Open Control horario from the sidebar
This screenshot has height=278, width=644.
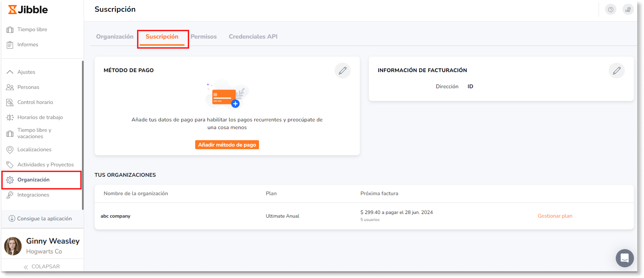(35, 102)
